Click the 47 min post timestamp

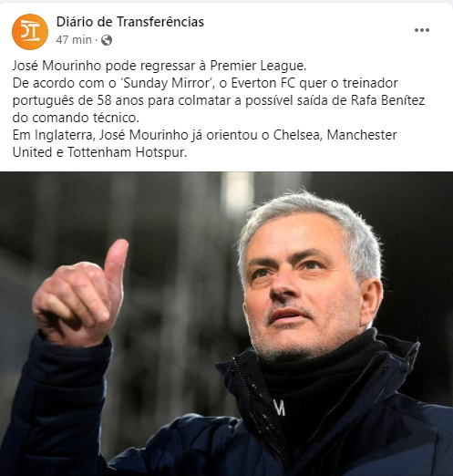(74, 40)
